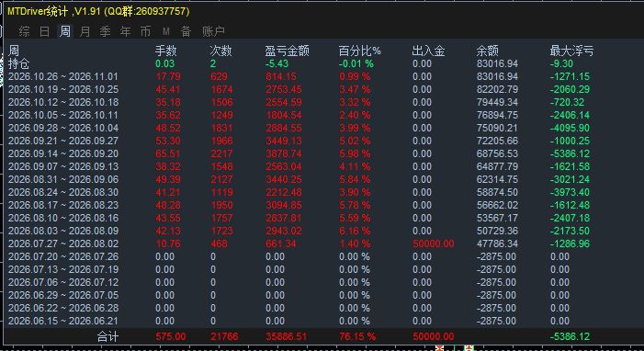Select the 周 weekly tab
This screenshot has width=644, height=351.
pyautogui.click(x=65, y=31)
